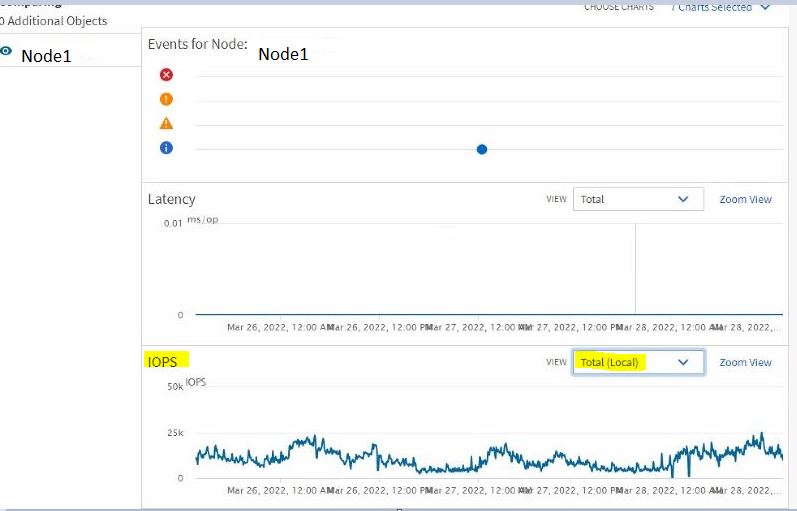
Task: Click the Latency chart title
Action: click(x=172, y=199)
